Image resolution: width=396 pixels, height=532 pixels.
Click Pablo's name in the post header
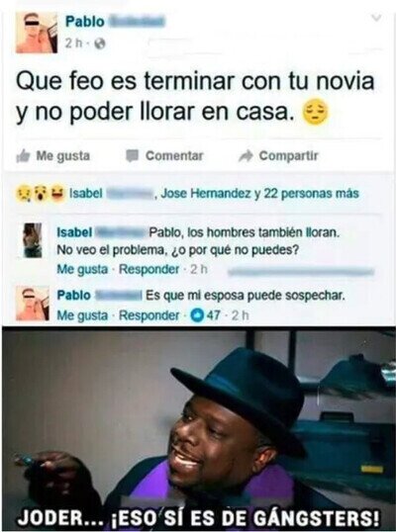pyautogui.click(x=85, y=22)
